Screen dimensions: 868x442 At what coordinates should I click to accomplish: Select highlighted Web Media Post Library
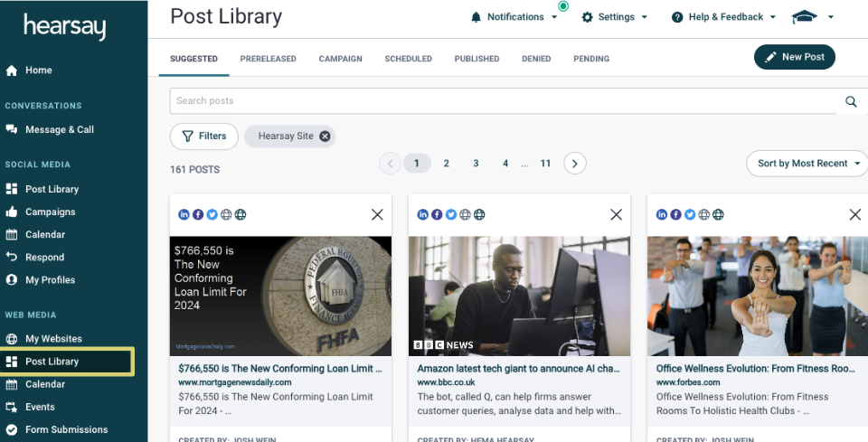pyautogui.click(x=66, y=362)
